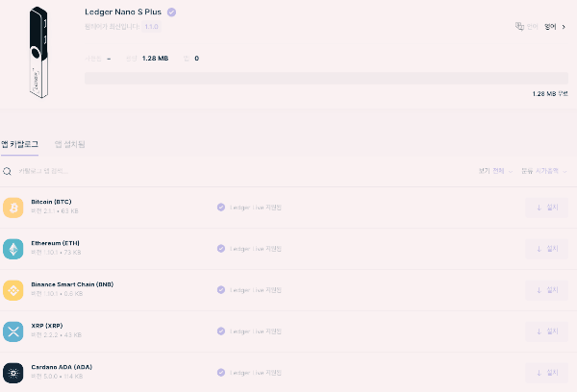Click the XRP (XRP) app name
The image size is (577, 392).
tap(47, 326)
